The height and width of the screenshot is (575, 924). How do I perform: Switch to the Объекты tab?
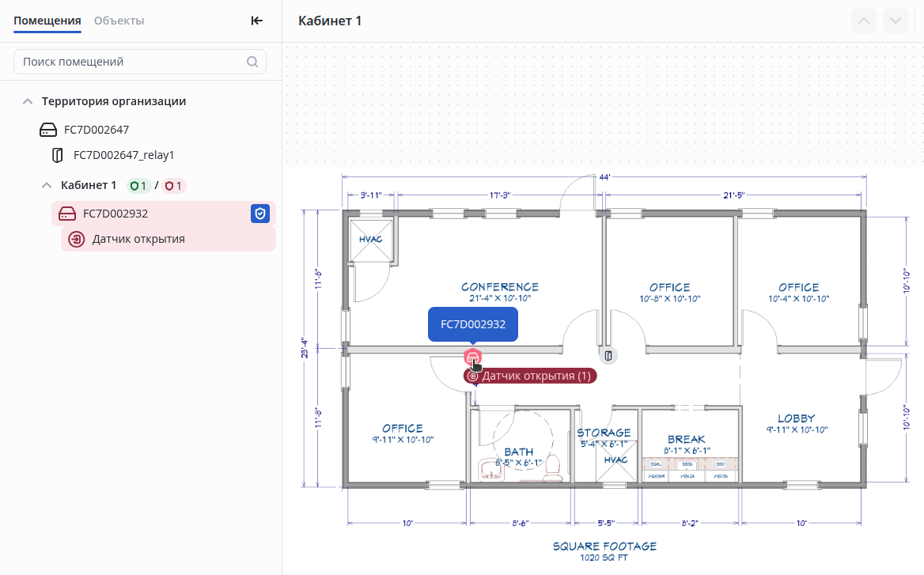click(119, 21)
